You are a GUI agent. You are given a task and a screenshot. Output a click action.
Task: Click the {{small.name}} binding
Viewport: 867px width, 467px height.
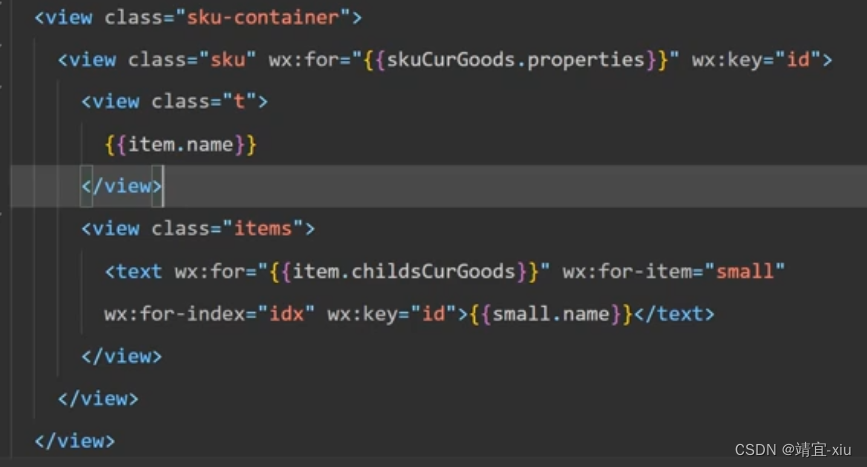click(551, 314)
